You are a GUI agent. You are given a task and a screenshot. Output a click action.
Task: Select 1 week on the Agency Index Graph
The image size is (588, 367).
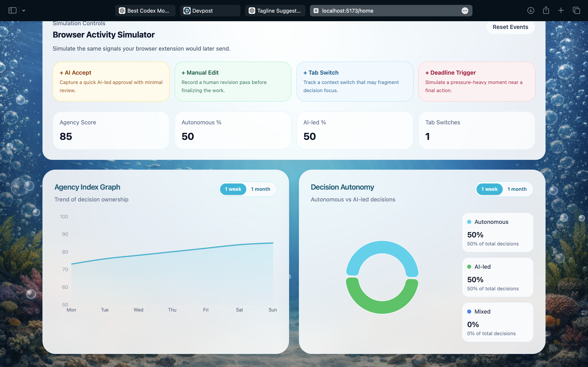tap(233, 189)
